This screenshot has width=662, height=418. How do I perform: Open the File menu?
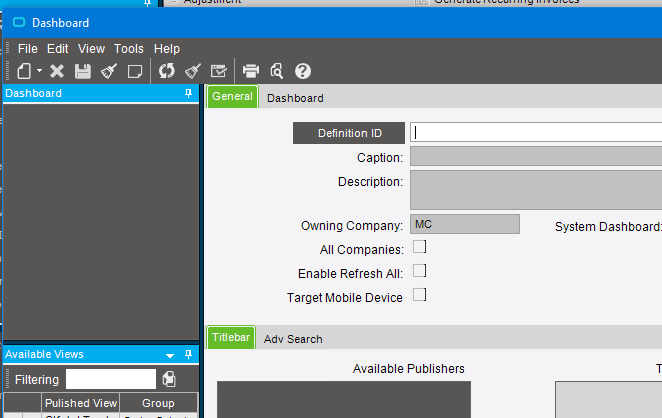[x=28, y=49]
